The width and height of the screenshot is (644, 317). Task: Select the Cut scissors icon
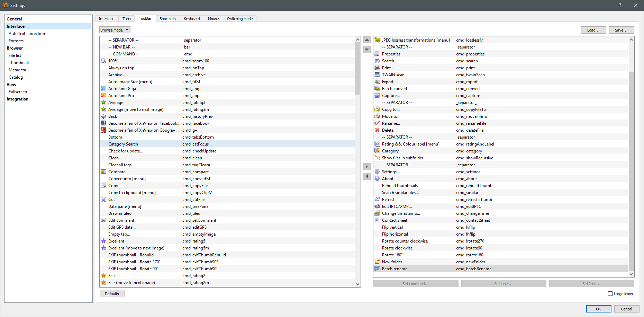tap(103, 200)
